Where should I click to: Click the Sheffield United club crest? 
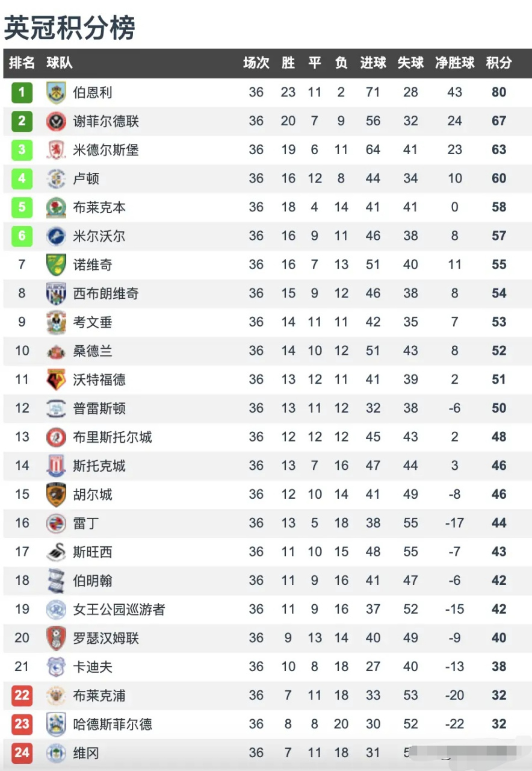(x=56, y=122)
